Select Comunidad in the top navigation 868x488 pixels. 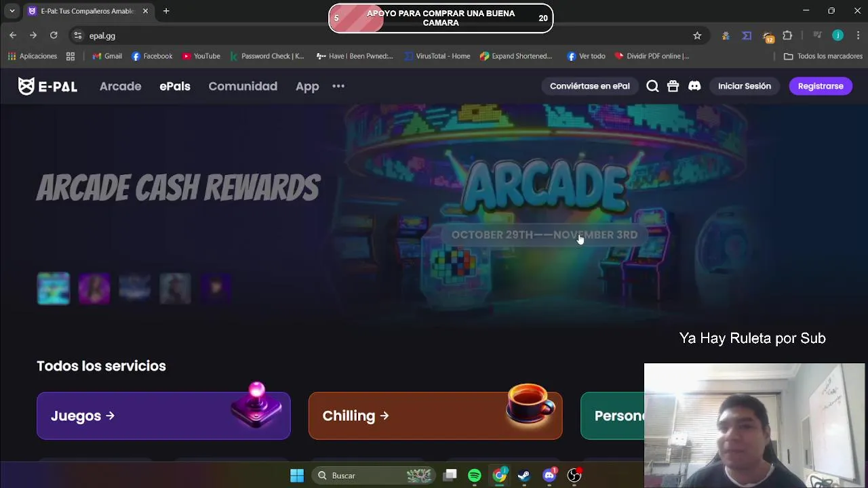243,86
